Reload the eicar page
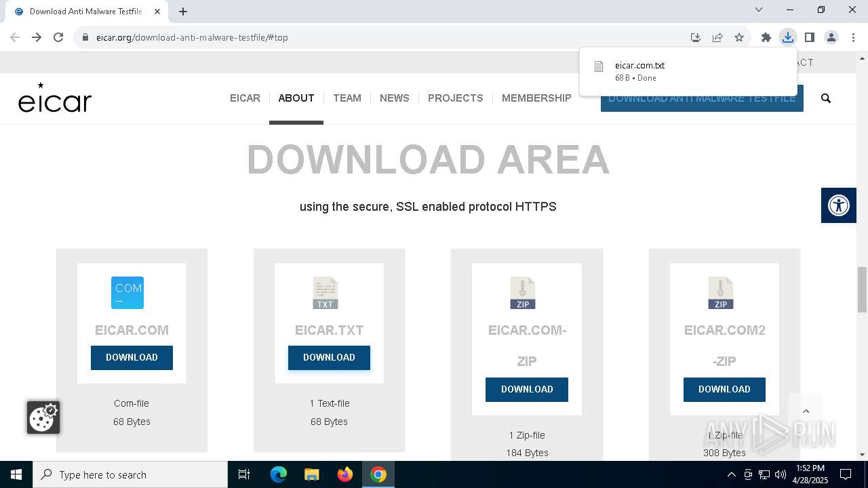 point(58,37)
